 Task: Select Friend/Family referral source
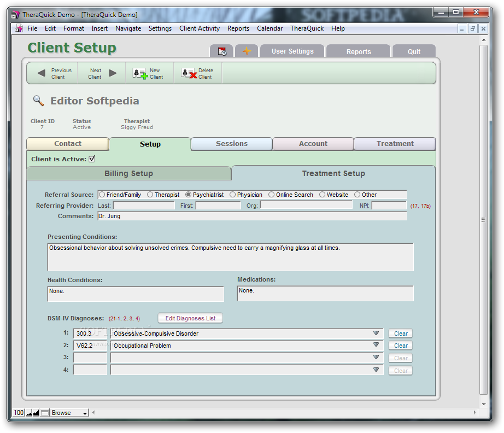pos(102,195)
